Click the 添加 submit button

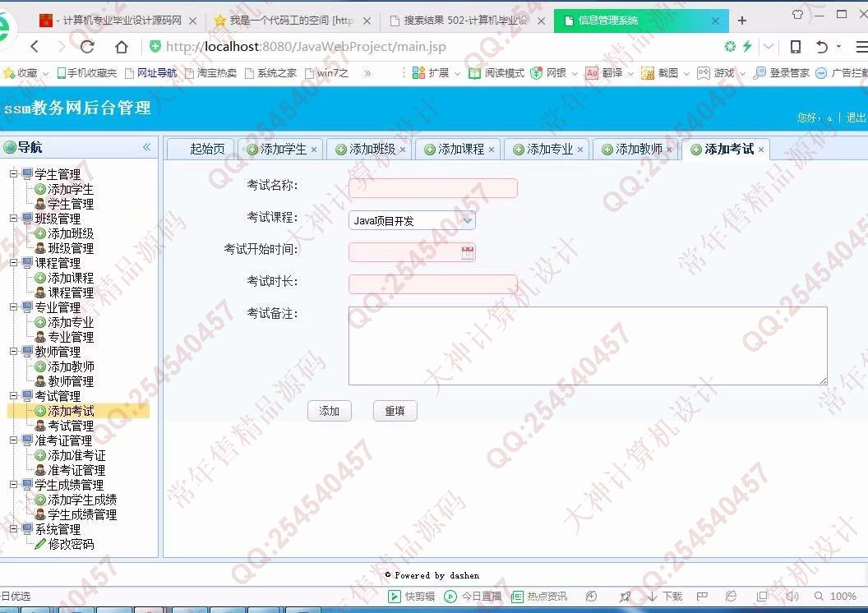tap(330, 411)
